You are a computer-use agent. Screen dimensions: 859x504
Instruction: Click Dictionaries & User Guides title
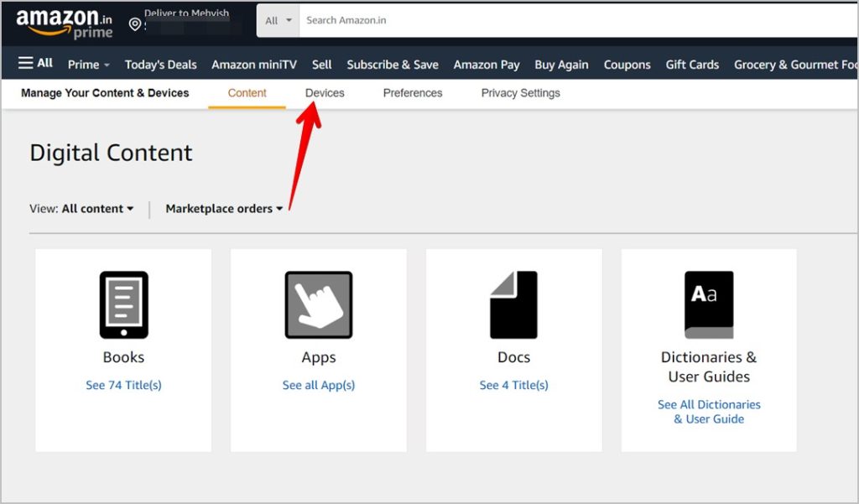click(x=709, y=367)
